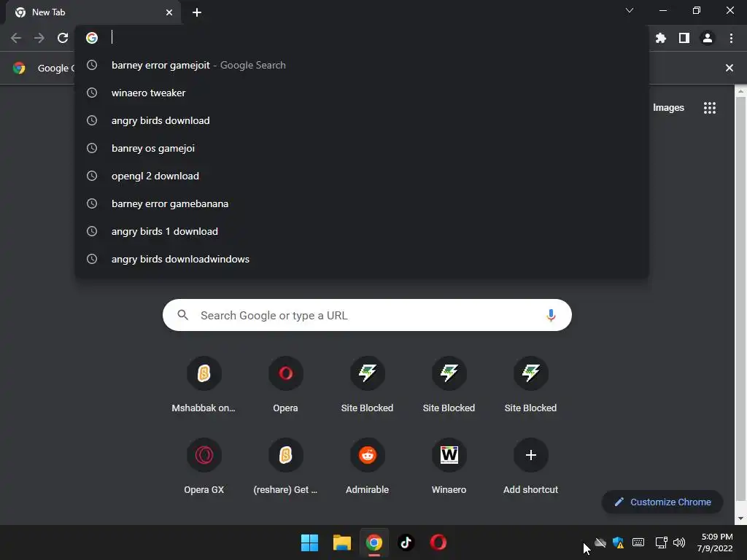This screenshot has width=747, height=560.
Task: Choose suggestion banrey os gamejoi
Action: coord(362,148)
